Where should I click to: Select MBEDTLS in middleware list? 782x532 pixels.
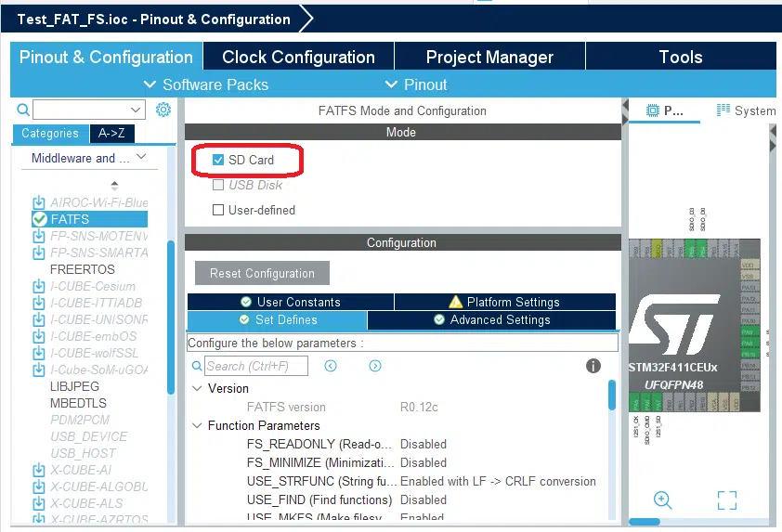78,403
